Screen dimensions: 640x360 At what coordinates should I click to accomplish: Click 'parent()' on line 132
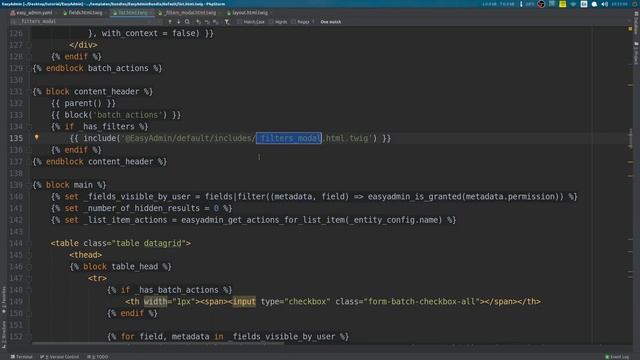tap(83, 103)
